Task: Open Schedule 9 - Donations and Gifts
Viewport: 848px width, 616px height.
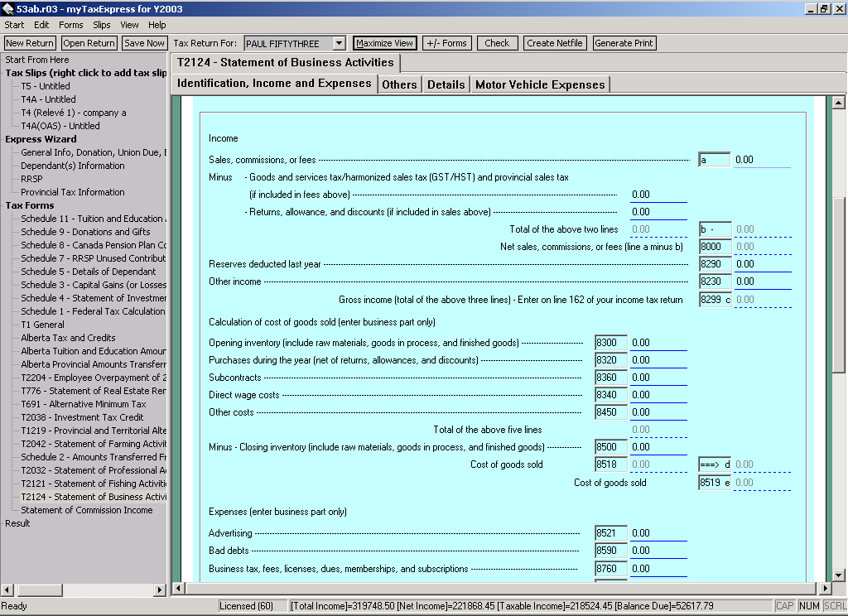Action: coord(85,232)
